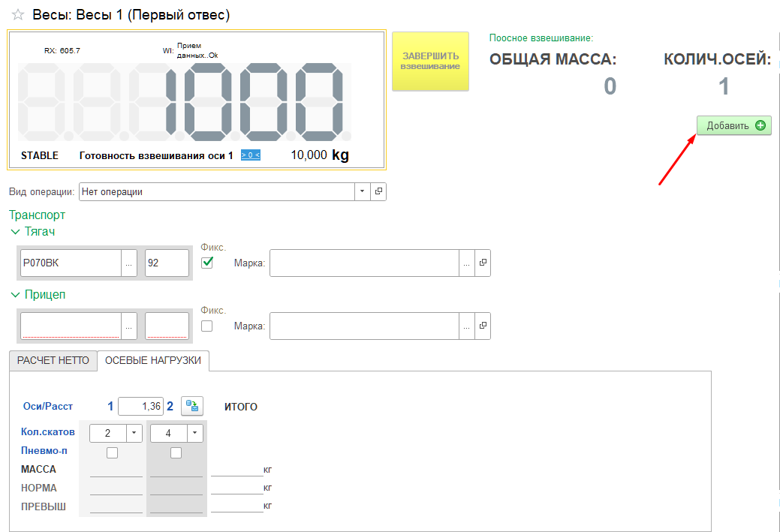Click the axle distance field showing 1,36
Image resolution: width=780 pixels, height=532 pixels.
(141, 407)
